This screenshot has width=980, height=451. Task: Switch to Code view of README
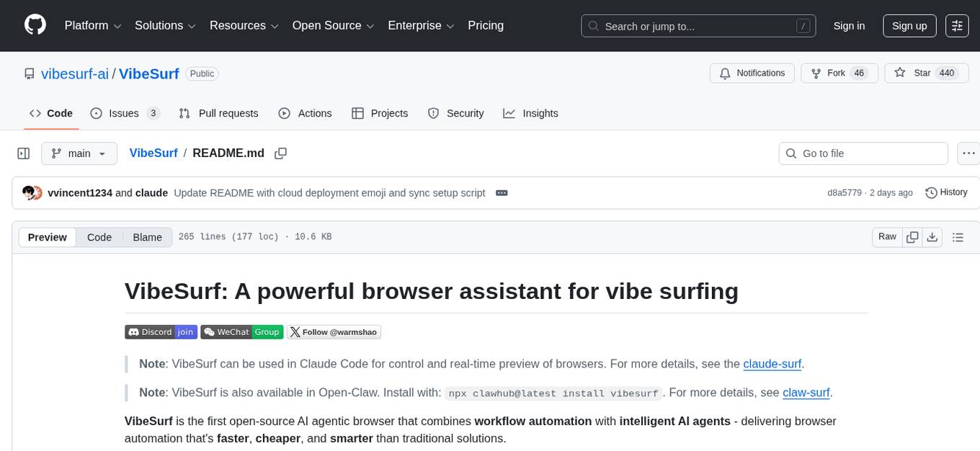pos(99,237)
